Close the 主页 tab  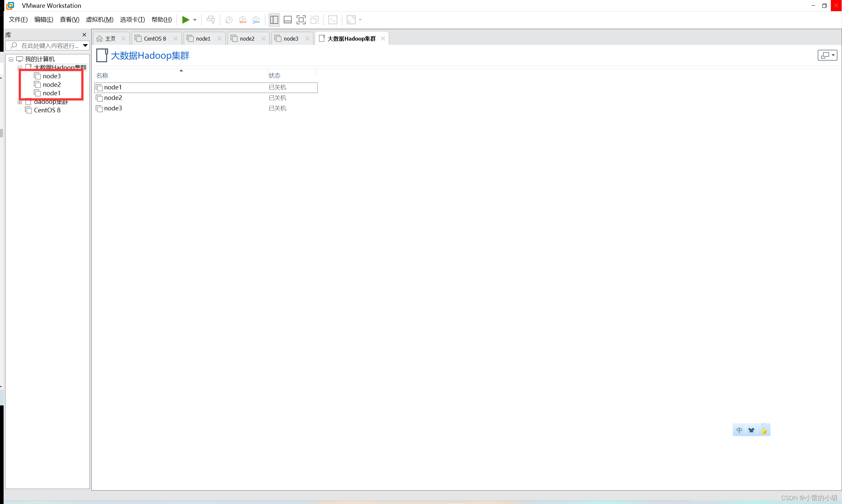point(124,39)
